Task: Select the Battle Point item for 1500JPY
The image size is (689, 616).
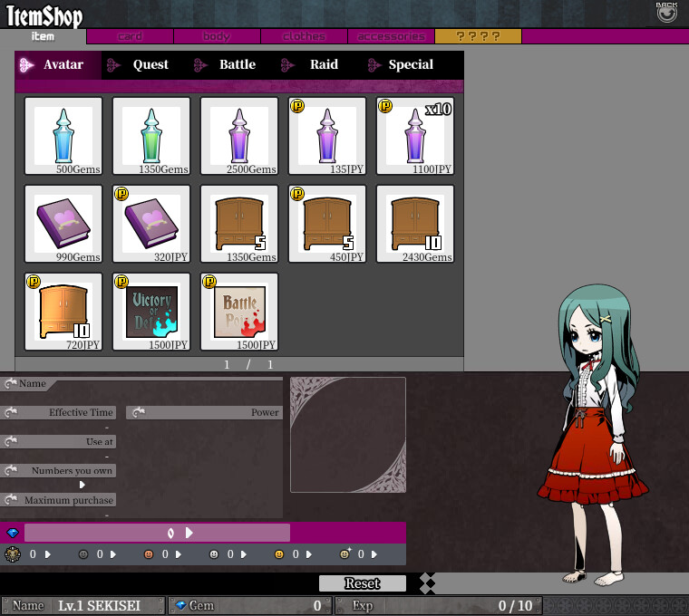Action: [239, 312]
